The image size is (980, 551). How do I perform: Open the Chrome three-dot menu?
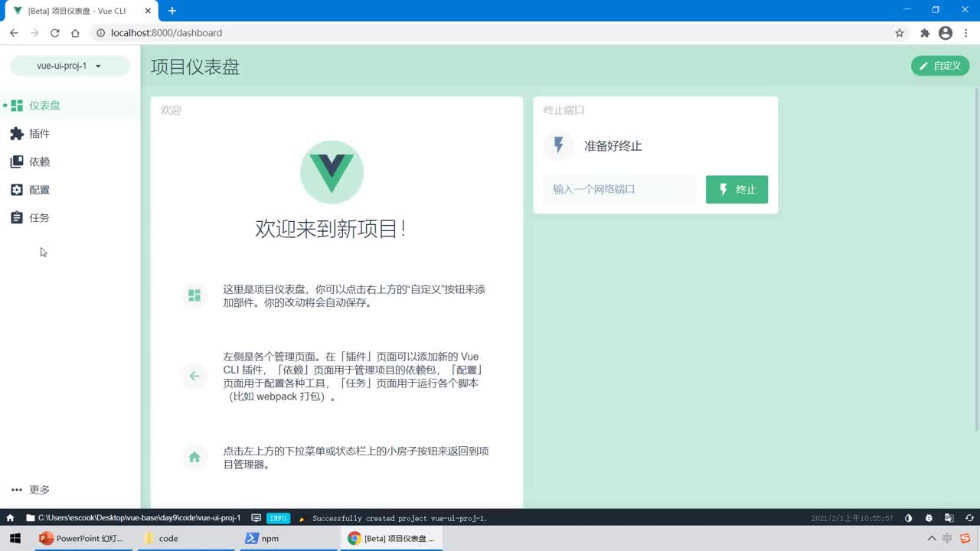[x=967, y=33]
